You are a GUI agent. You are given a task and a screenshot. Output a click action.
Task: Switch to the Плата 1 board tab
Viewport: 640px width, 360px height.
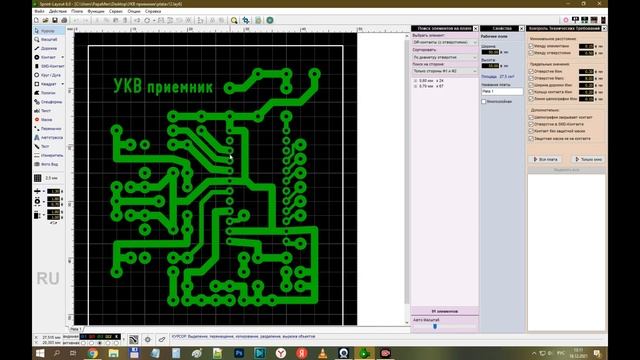pos(76,329)
